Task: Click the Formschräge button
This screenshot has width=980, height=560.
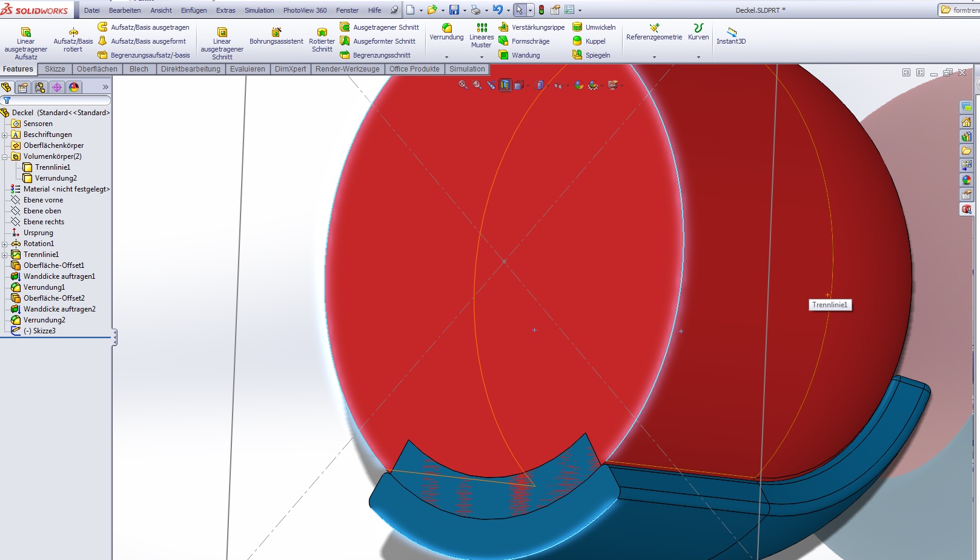Action: pos(525,41)
